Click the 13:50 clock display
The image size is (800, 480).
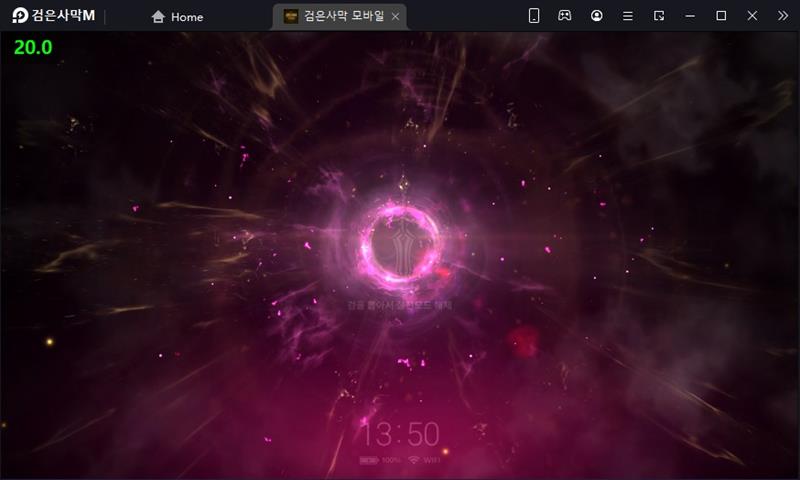[x=401, y=434]
